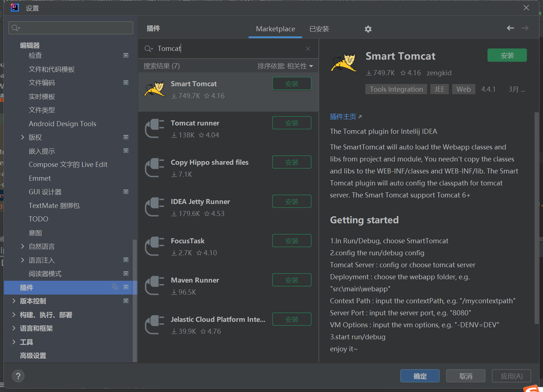This screenshot has width=543, height=392.
Task: Install Smart Tomcat from the details pane
Action: pos(507,55)
